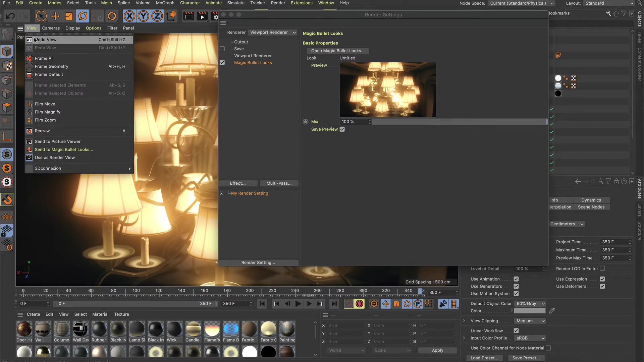Click the Play button in the timeline
Image resolution: width=644 pixels, height=362 pixels.
coord(298,304)
